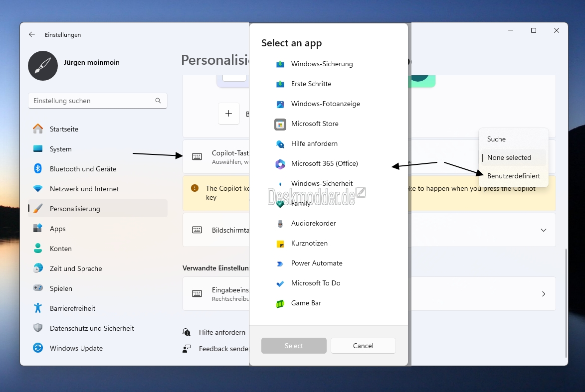Screen dimensions: 585x392
Task: Click the Microsoft Store icon
Action: [280, 124]
